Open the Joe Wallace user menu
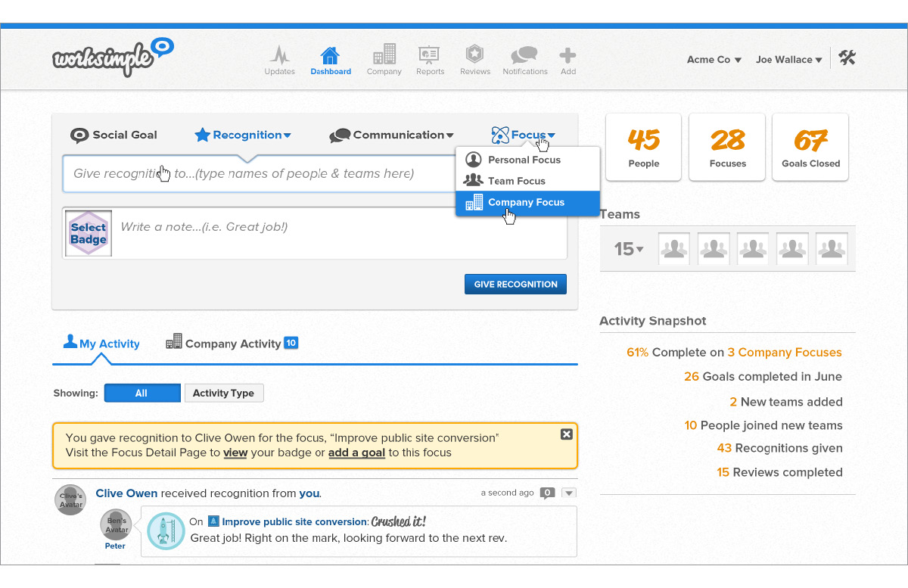This screenshot has height=588, width=908. (788, 60)
